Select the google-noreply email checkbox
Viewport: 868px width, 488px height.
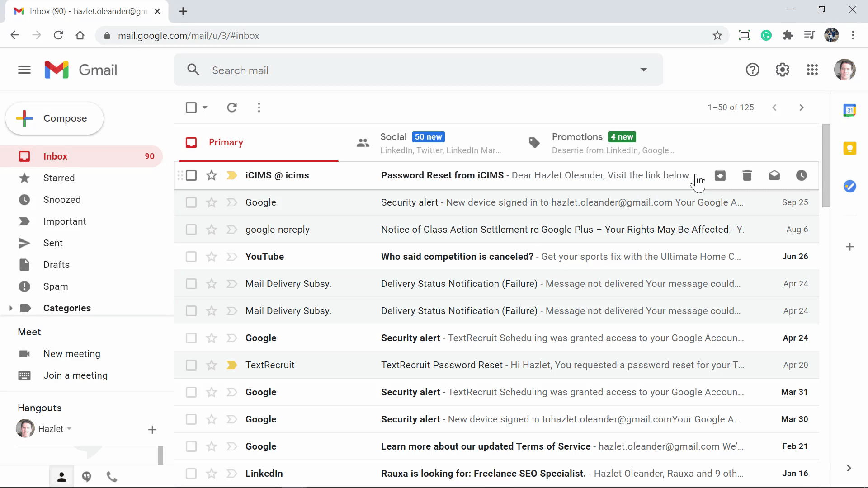pyautogui.click(x=191, y=230)
